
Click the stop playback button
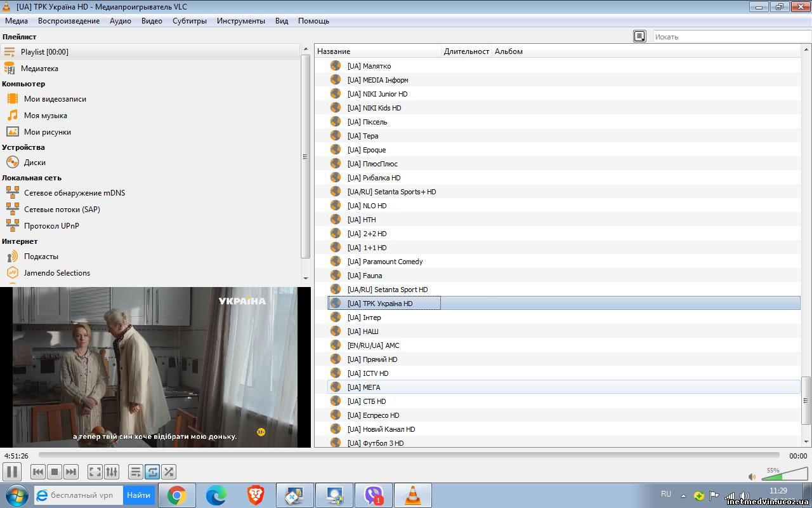pos(55,472)
